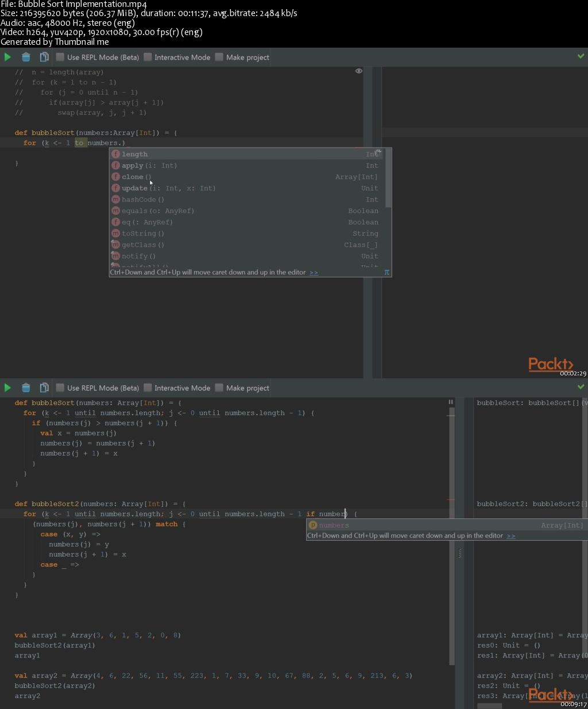The width and height of the screenshot is (588, 709).
Task: Click the 'case (x, y) =>' line
Action: (70, 534)
